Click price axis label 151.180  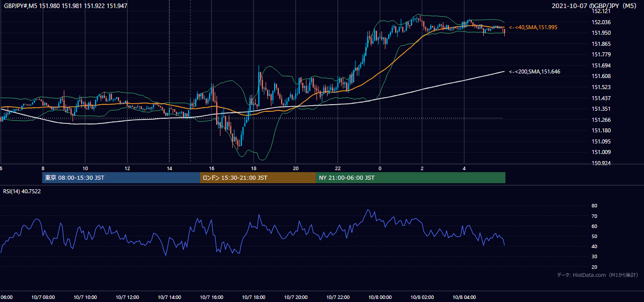601,130
